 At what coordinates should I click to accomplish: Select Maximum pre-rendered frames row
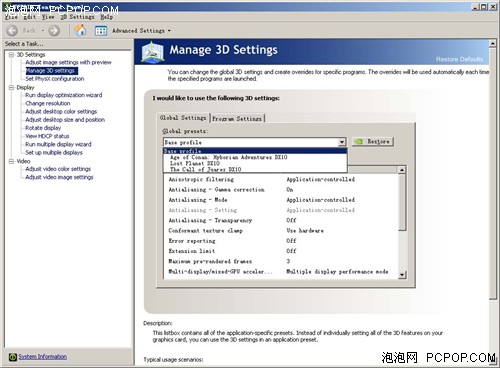[x=282, y=261]
